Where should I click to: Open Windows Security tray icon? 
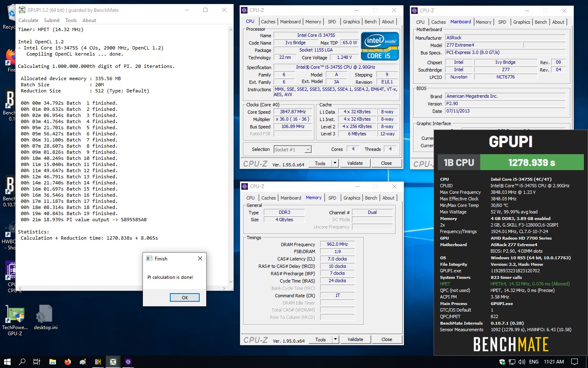pos(502,362)
